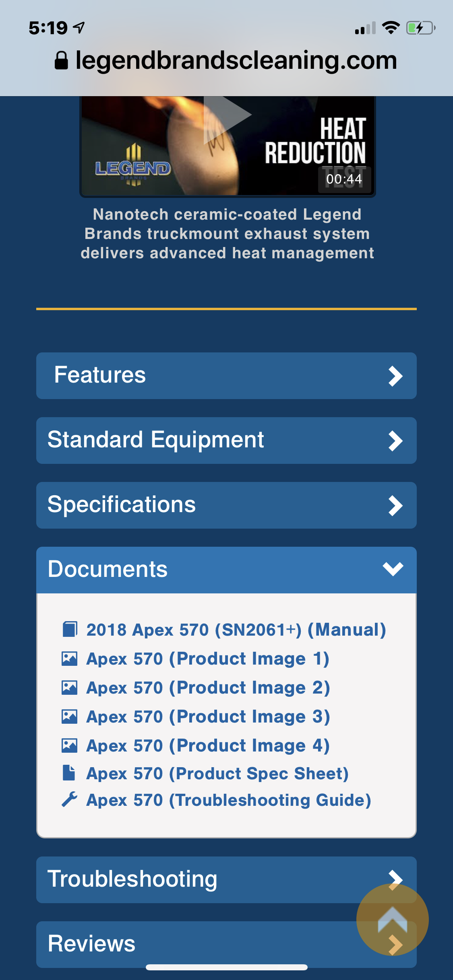This screenshot has width=453, height=980.
Task: Tap the picture icon beside Product Image 1
Action: [x=69, y=659]
